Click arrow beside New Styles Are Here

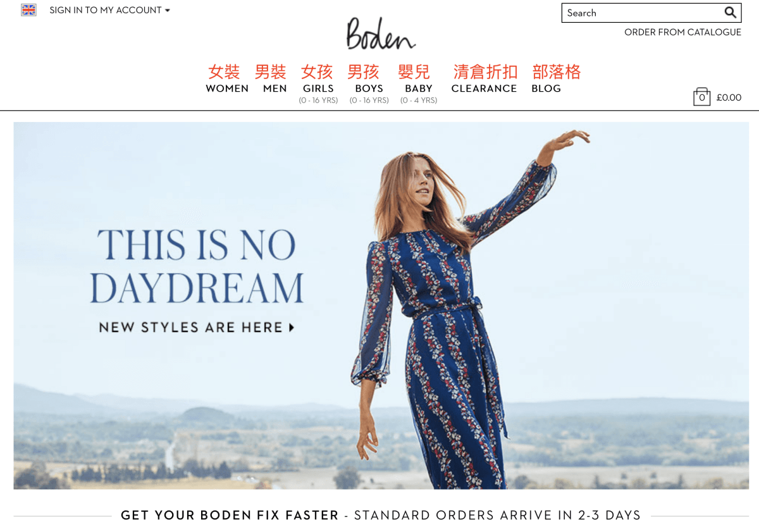click(292, 328)
